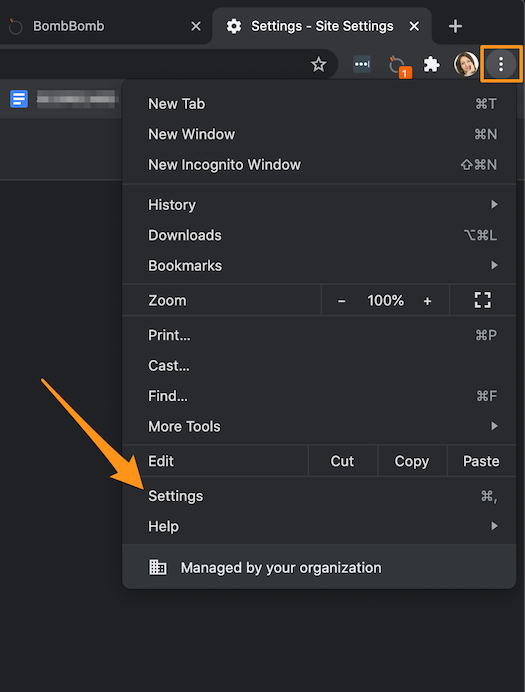
Task: Select Print... from the menu
Action: (319, 335)
